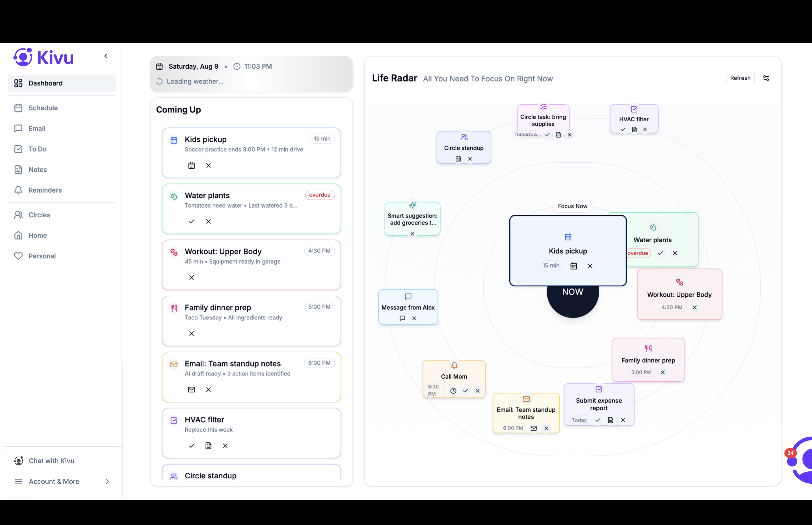Open Chat with Kivu
812x525 pixels.
click(51, 461)
